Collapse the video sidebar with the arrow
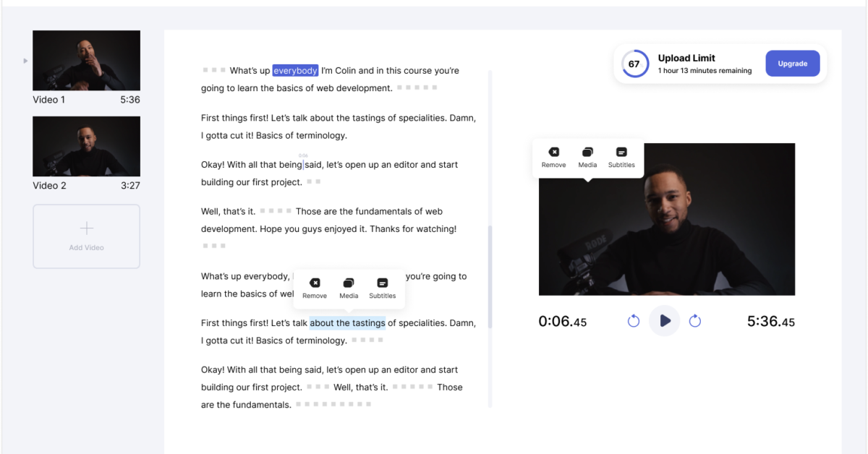 pyautogui.click(x=25, y=61)
